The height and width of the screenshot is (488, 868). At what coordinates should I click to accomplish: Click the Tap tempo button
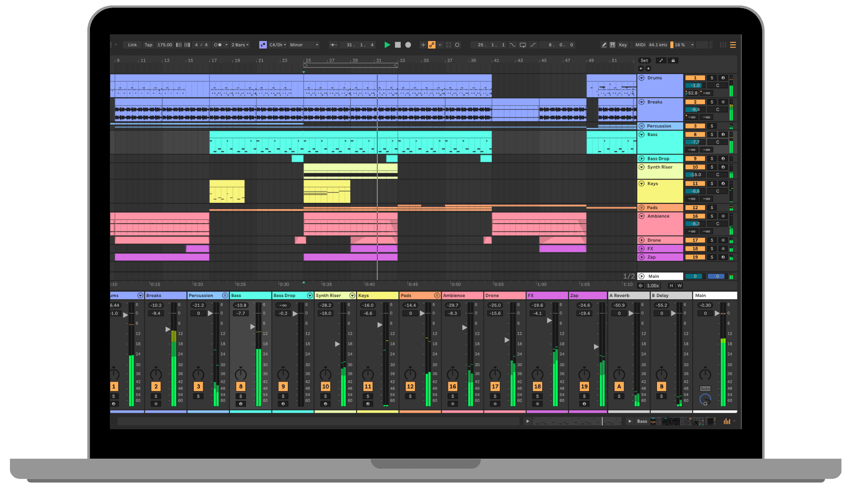click(x=148, y=45)
